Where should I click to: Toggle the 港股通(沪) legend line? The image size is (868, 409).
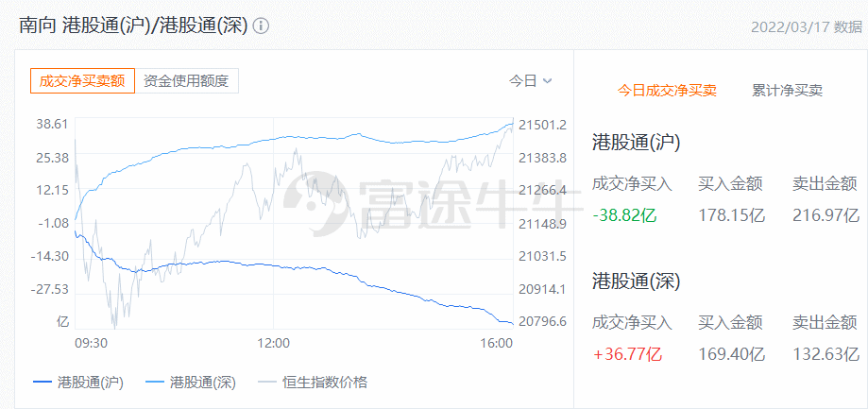(78, 382)
